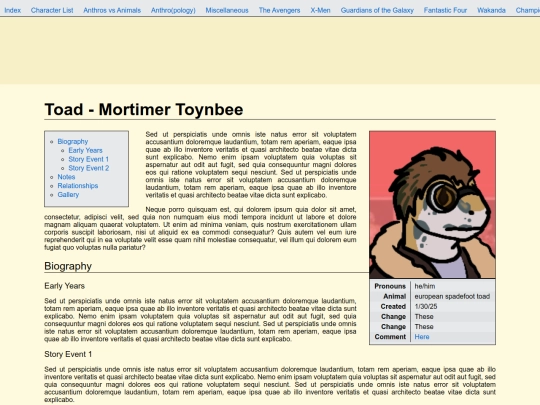Select Miscellaneous in the navigation bar

(227, 10)
